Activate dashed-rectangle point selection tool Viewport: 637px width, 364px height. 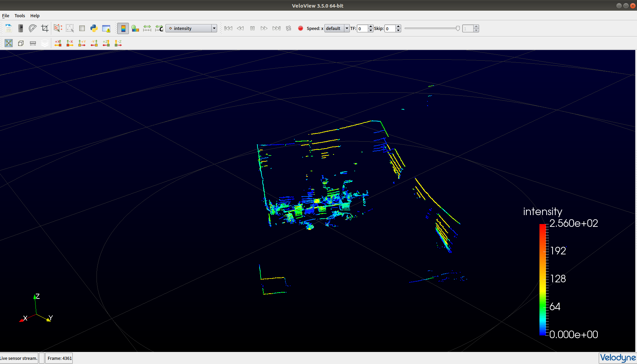coord(70,28)
